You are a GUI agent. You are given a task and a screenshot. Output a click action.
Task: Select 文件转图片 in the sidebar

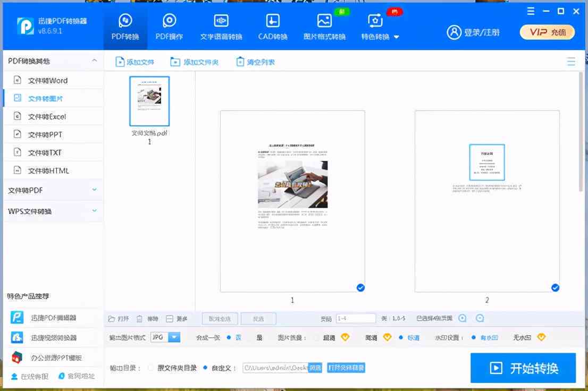[53, 98]
